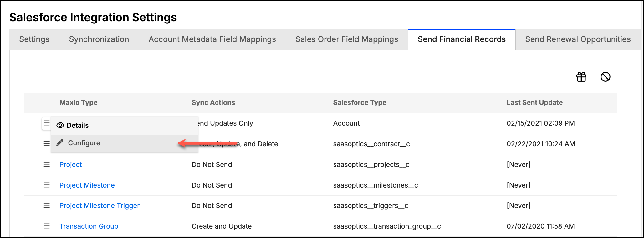The image size is (644, 238).
Task: Click the Last Sent Update column header
Action: click(534, 103)
